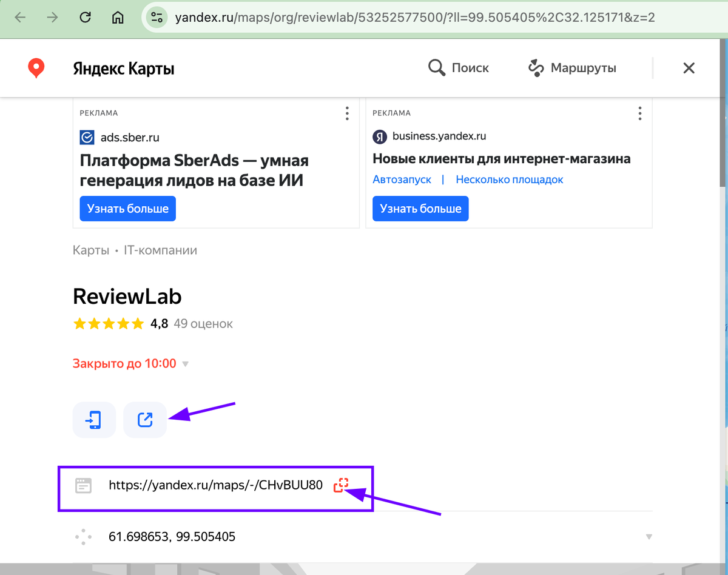This screenshot has height=575, width=728.
Task: Open Платформа SberAds ad headline
Action: pyautogui.click(x=194, y=170)
